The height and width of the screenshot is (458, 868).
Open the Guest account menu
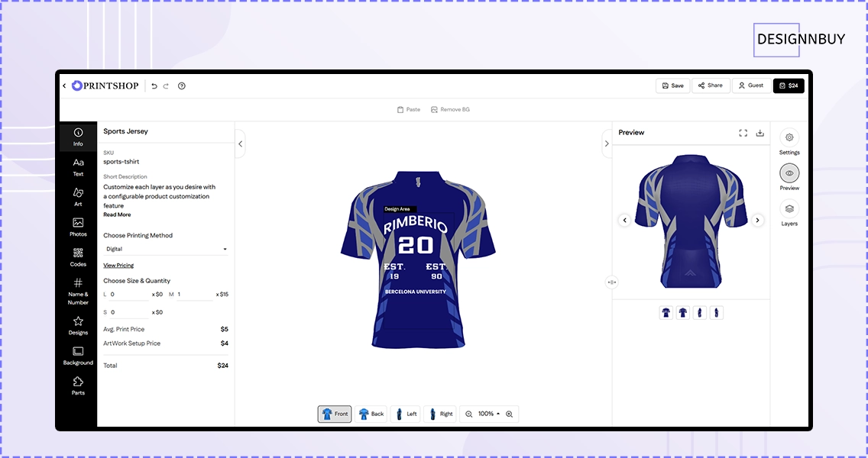point(751,85)
